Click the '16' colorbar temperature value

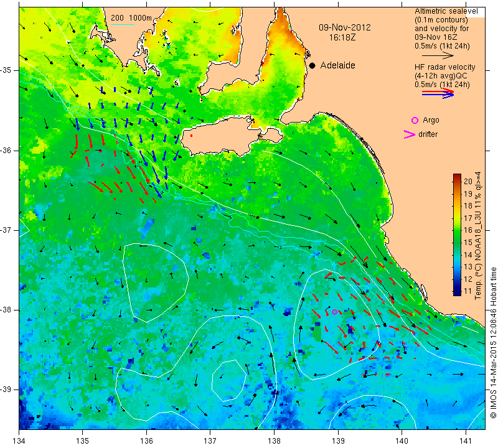[468, 230]
